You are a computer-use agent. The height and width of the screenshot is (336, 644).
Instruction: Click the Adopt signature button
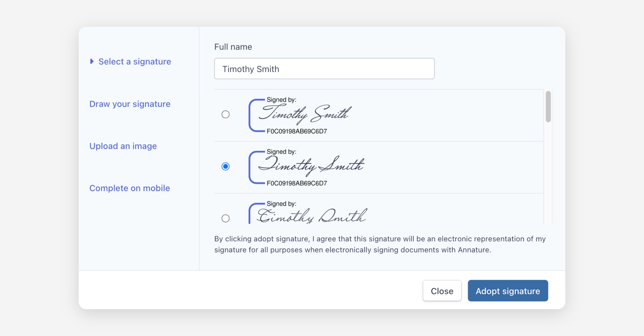tap(507, 291)
